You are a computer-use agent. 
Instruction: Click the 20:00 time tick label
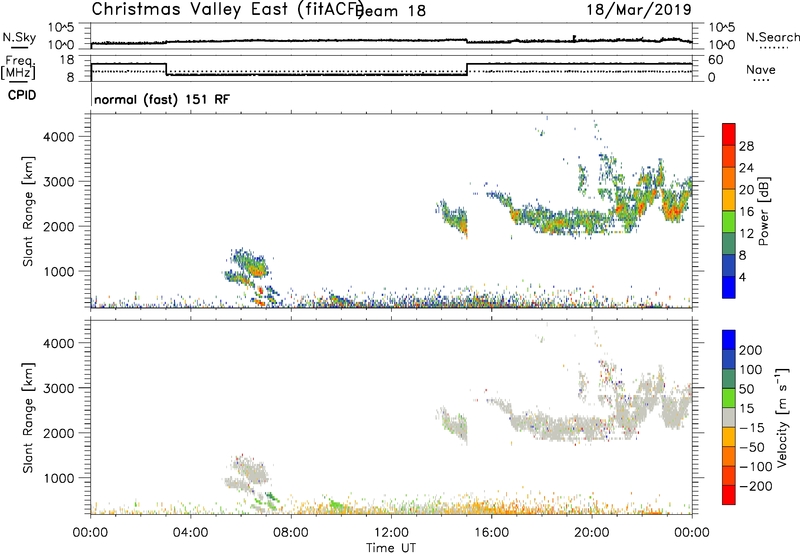tap(591, 533)
